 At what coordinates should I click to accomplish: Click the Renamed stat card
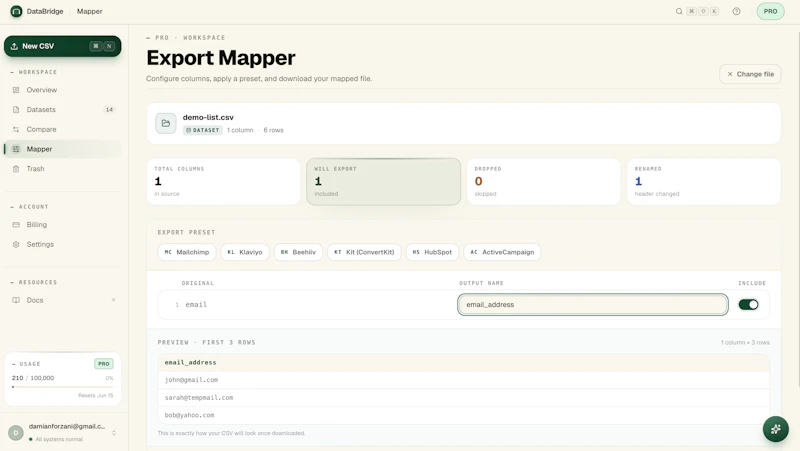tap(704, 182)
